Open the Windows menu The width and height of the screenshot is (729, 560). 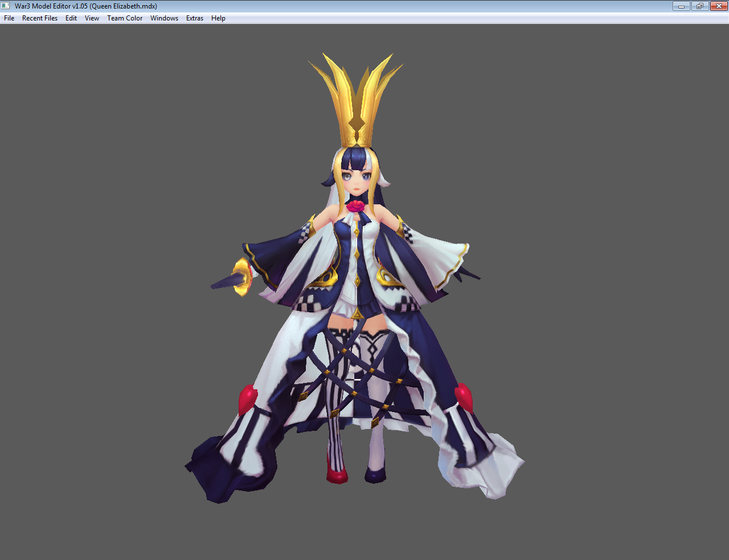pos(164,18)
